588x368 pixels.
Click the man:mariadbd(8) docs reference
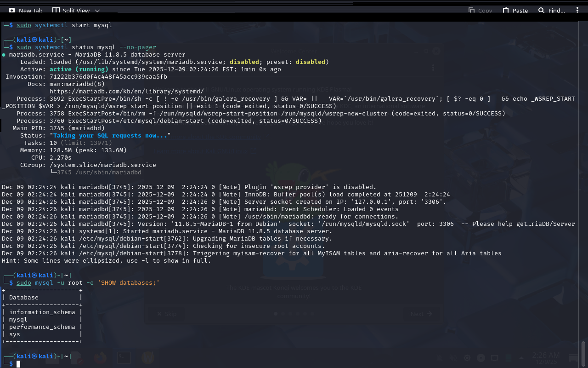pos(77,84)
